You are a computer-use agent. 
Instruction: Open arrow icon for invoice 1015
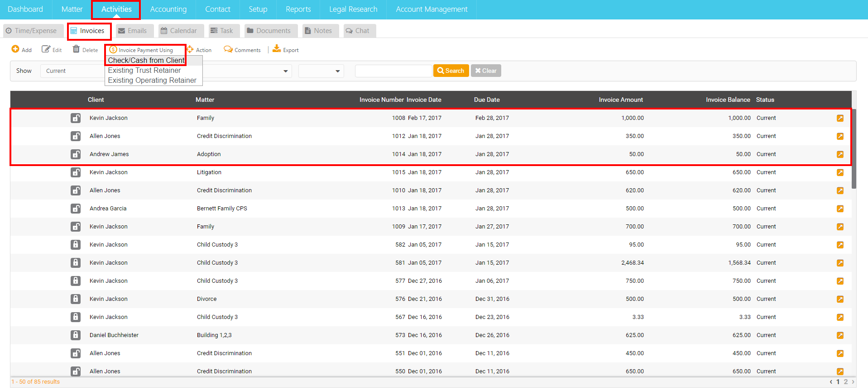coord(840,172)
